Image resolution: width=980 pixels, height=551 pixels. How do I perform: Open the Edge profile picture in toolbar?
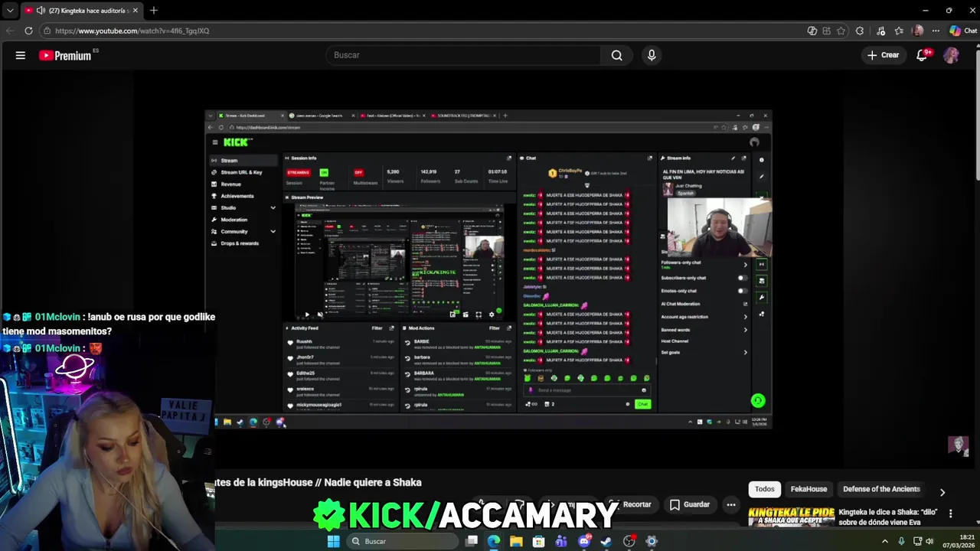pos(918,31)
